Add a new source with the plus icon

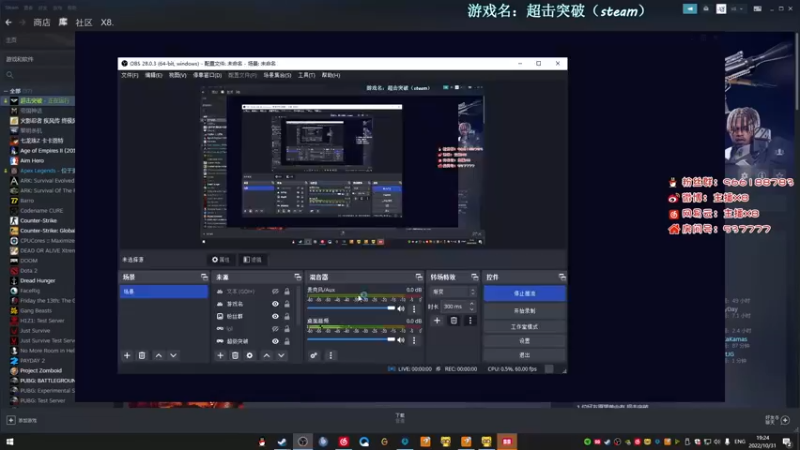click(x=220, y=355)
